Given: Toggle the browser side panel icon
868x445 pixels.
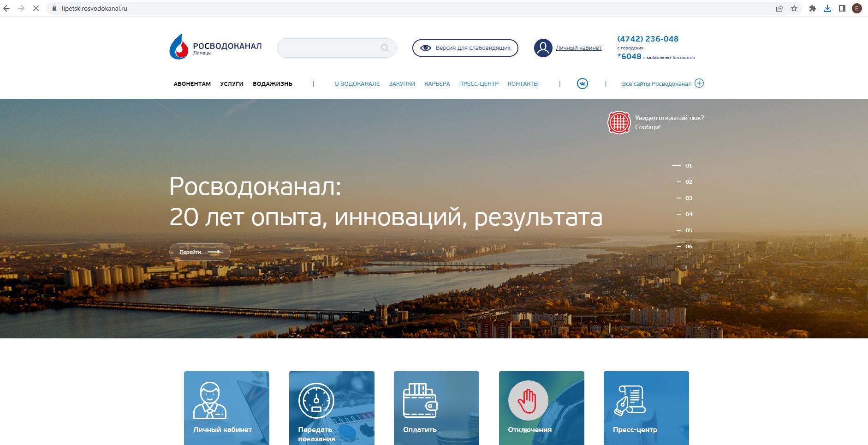Looking at the screenshot, I should (842, 8).
